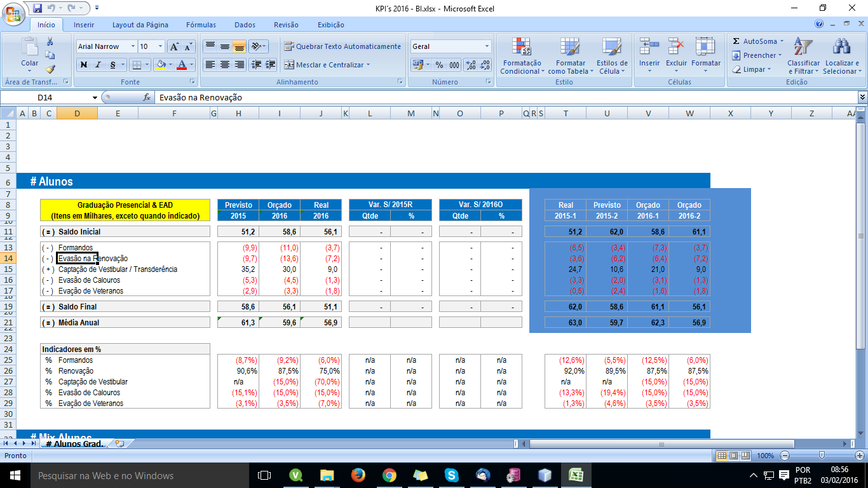868x488 pixels.
Task: Click the Formatação Condicional icon
Action: tap(520, 48)
